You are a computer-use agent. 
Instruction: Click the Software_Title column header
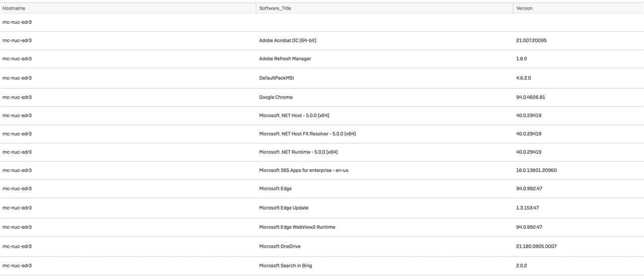[x=275, y=8]
